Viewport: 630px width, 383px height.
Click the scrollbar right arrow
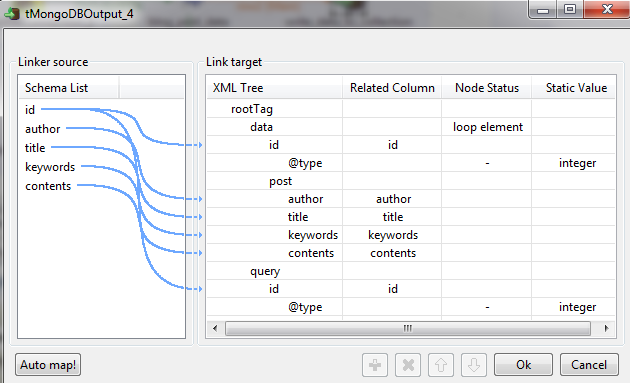pos(606,328)
